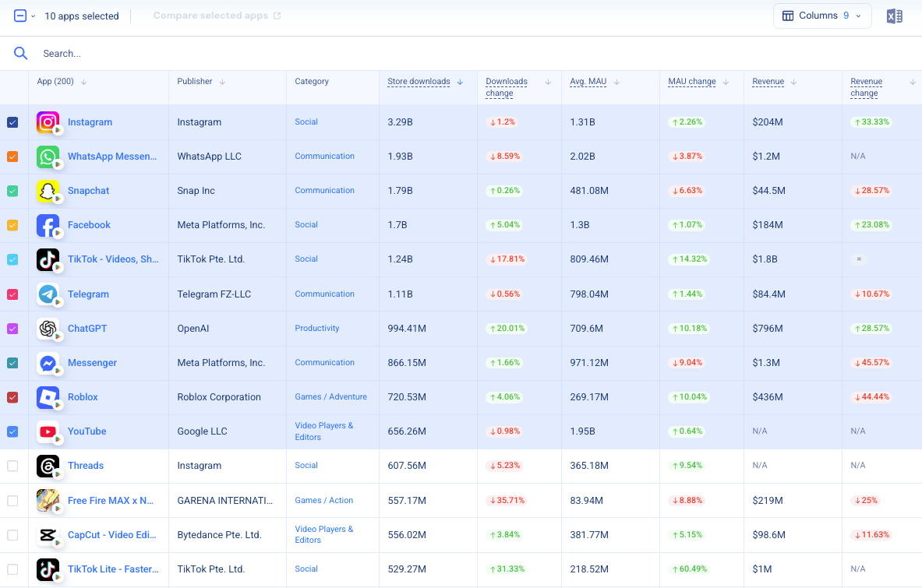Sort by Store downloads arrow
Image resolution: width=922 pixels, height=588 pixels.
461,83
